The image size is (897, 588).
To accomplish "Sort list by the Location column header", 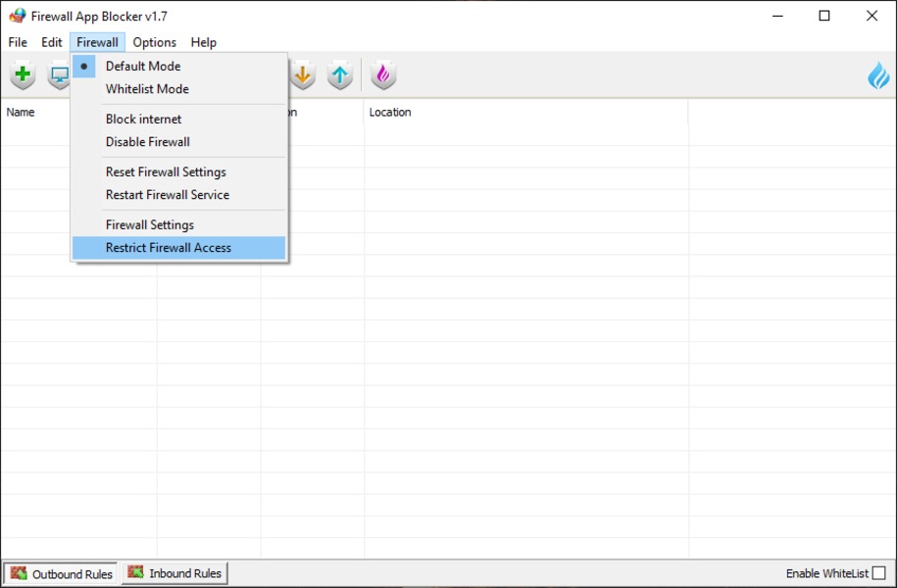I will 390,113.
